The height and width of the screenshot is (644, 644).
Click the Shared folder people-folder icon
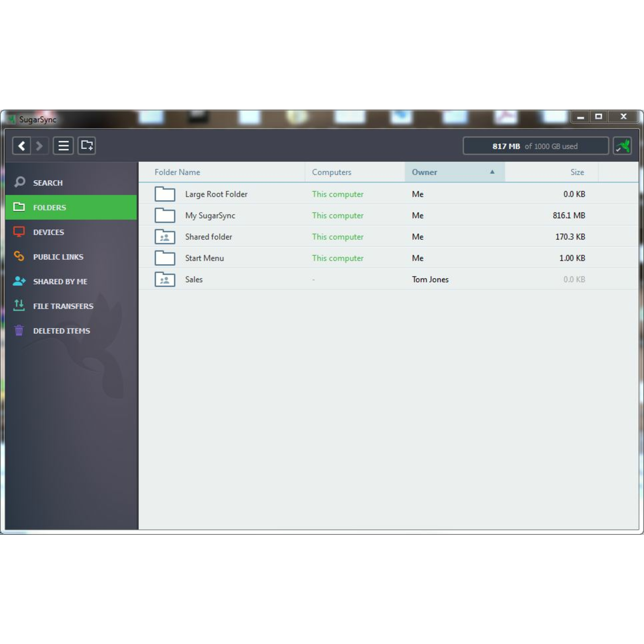coord(165,237)
